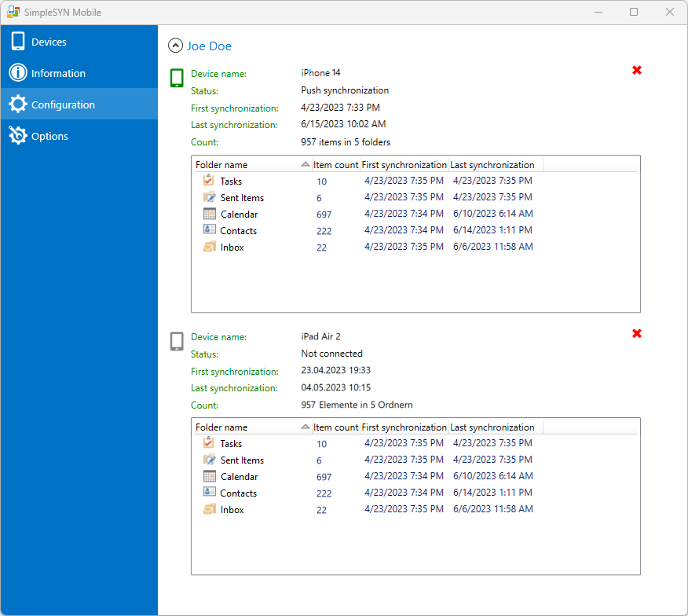This screenshot has width=688, height=616.
Task: Click the SimpleSYN Mobile title bar app icon
Action: (13, 12)
